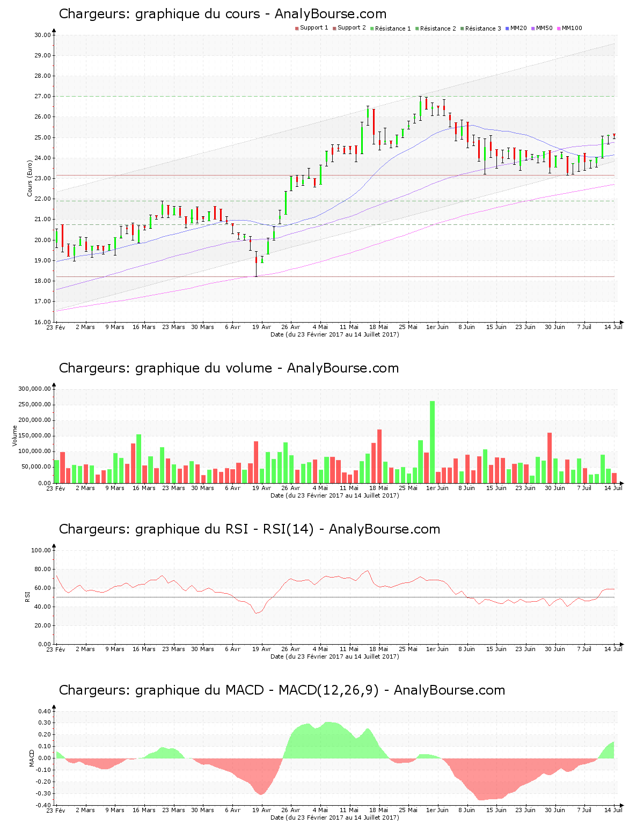The height and width of the screenshot is (832, 644).
Task: Select the 'Support 1' legend entry
Action: click(311, 28)
